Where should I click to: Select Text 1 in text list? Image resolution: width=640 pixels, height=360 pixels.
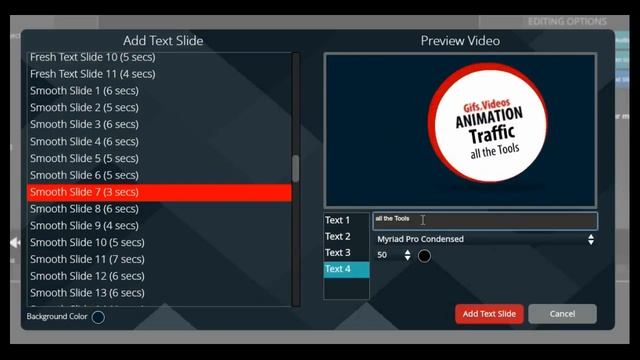[x=346, y=220]
